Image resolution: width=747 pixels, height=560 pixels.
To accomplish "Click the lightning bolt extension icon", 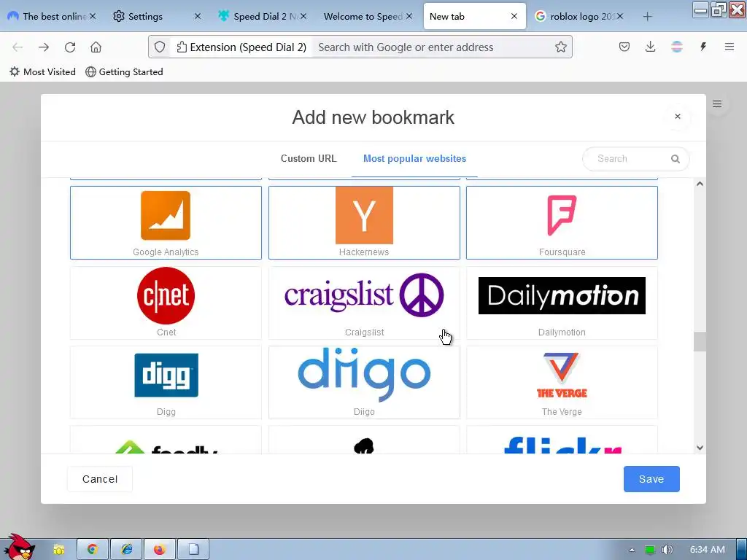I will [703, 47].
